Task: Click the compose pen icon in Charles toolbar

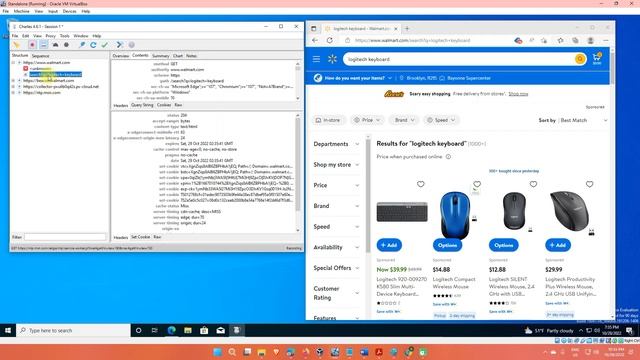Action: coord(82,45)
